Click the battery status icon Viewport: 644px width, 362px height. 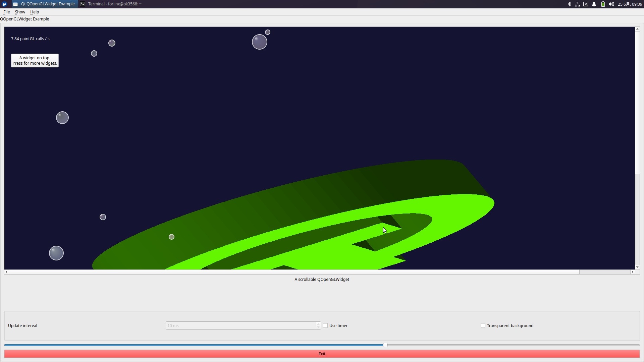click(x=603, y=4)
